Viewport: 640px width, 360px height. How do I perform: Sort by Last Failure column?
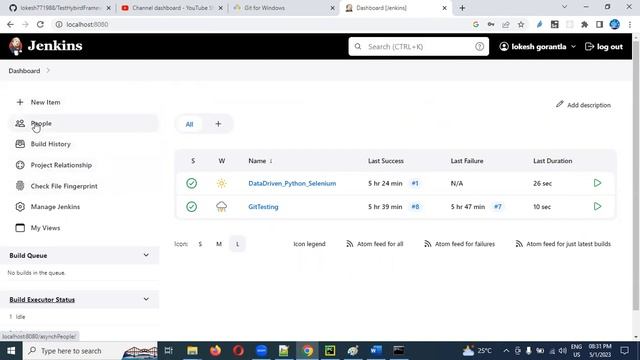point(467,161)
